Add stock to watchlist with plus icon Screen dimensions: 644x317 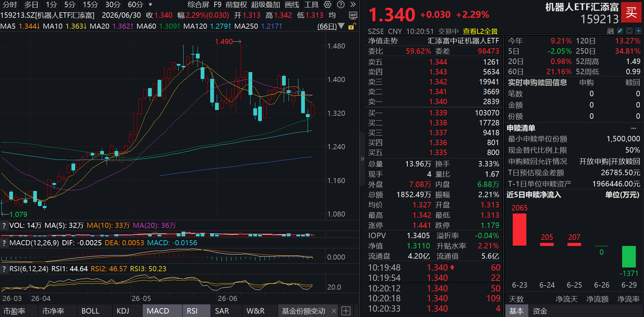[638, 31]
